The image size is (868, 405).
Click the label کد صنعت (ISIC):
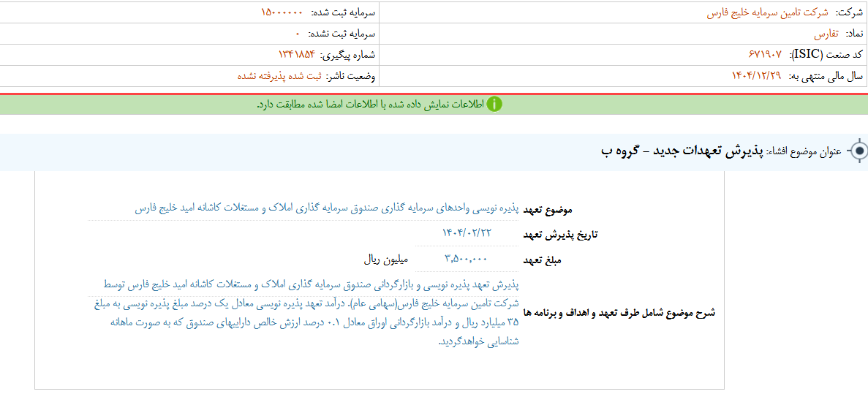point(826,55)
